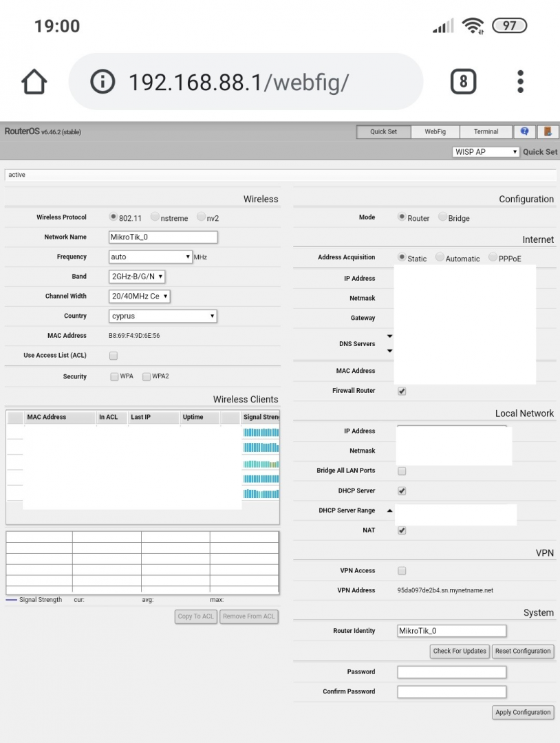Click the RouterOS v6.46.2 title
This screenshot has height=743, width=560.
click(x=43, y=131)
